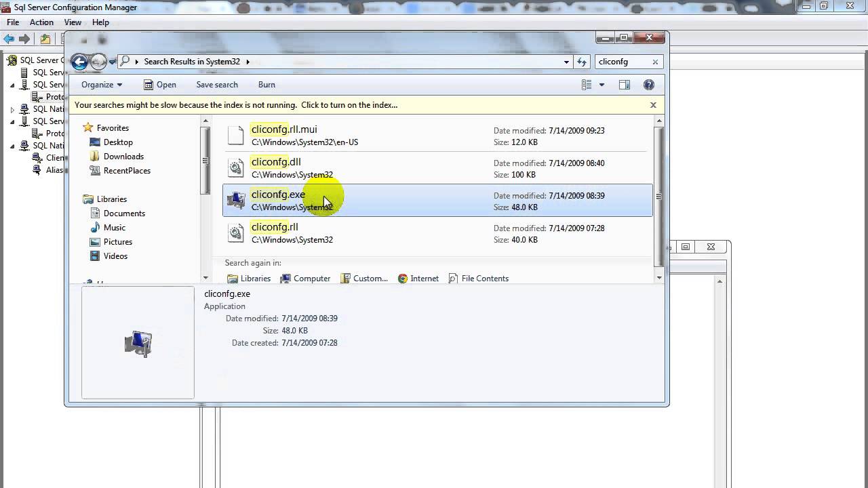Viewport: 868px width, 488px height.
Task: Toggle the preview pane icon
Action: pos(625,85)
